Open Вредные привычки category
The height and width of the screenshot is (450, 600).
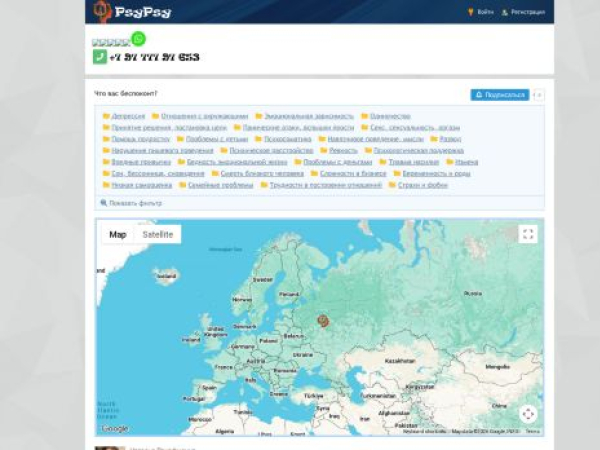[x=141, y=162]
